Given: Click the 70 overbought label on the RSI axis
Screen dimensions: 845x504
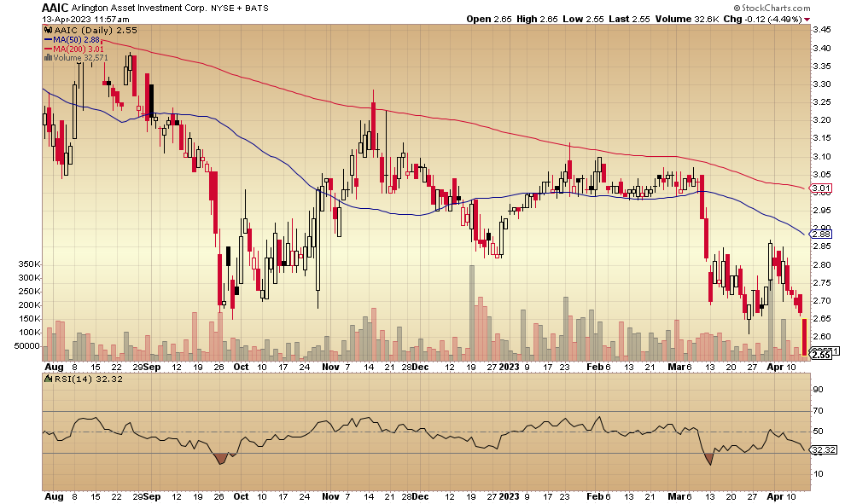Looking at the screenshot, I should point(818,411).
